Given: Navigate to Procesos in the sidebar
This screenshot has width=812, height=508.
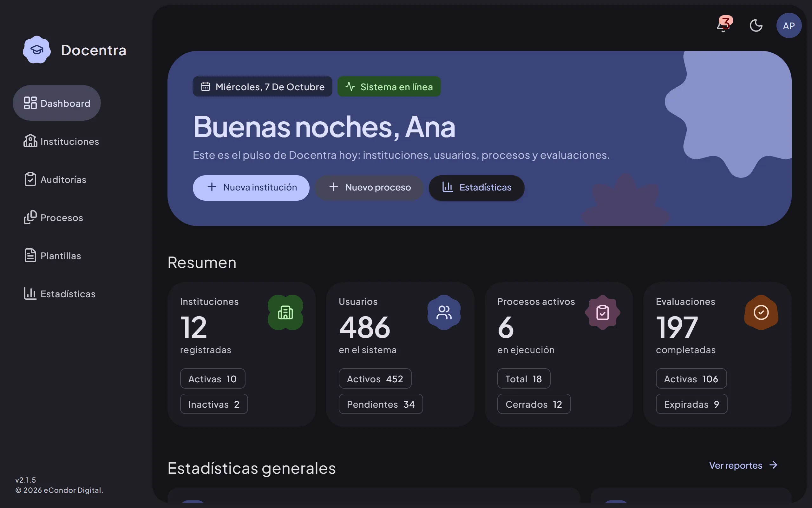Looking at the screenshot, I should point(53,217).
